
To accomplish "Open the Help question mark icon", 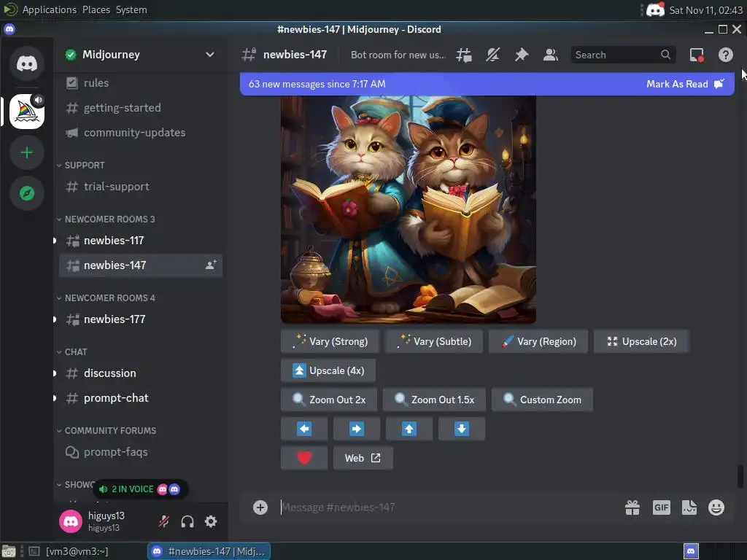I will (726, 55).
